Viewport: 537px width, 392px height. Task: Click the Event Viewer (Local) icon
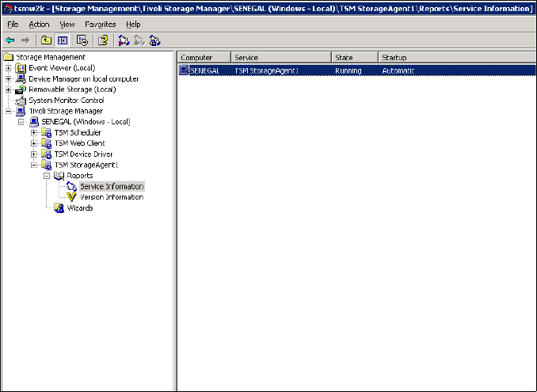point(21,68)
